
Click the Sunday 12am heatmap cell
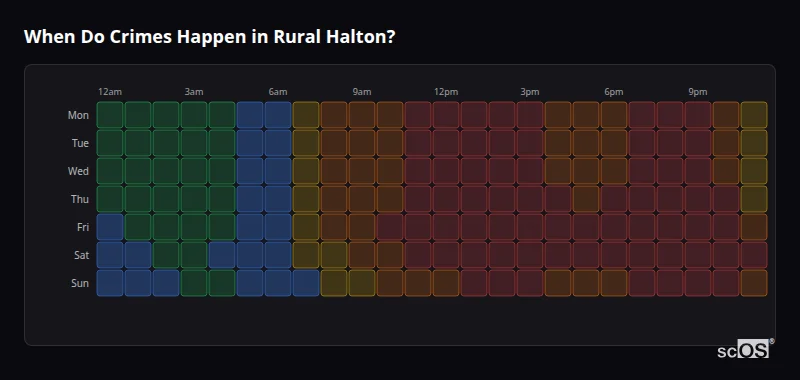coord(110,283)
